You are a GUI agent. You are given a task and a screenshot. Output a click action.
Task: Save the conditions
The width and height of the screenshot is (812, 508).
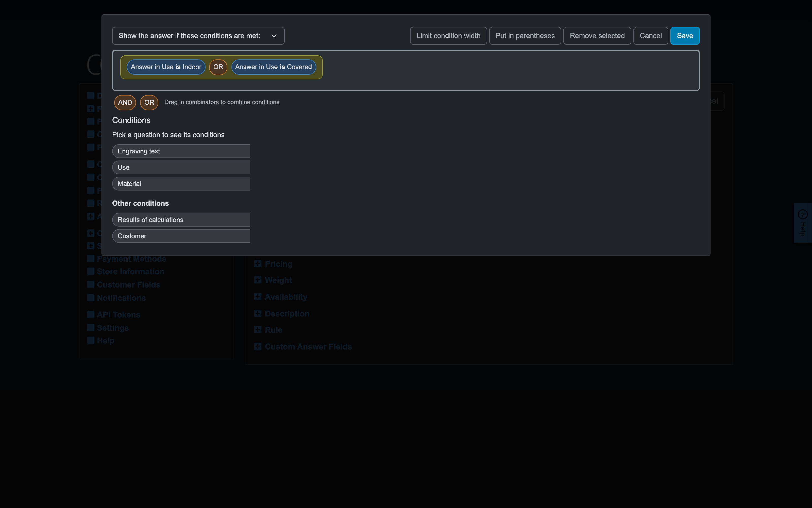(x=685, y=36)
